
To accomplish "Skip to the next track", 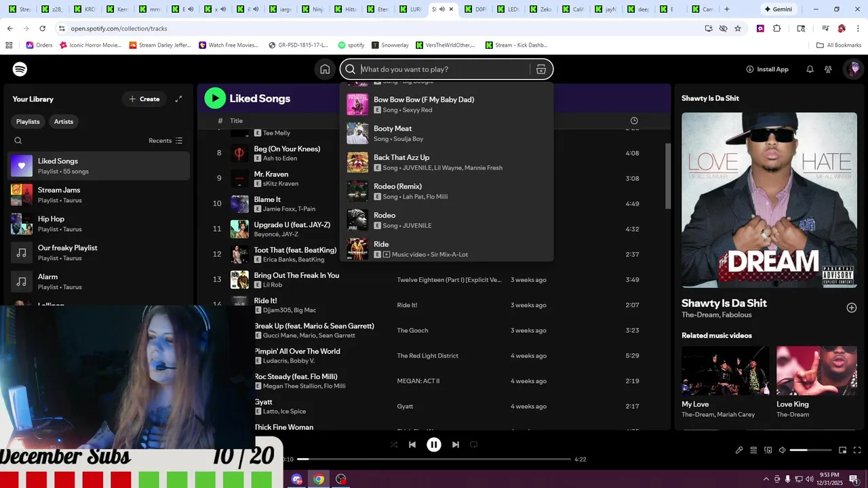I will pyautogui.click(x=456, y=445).
